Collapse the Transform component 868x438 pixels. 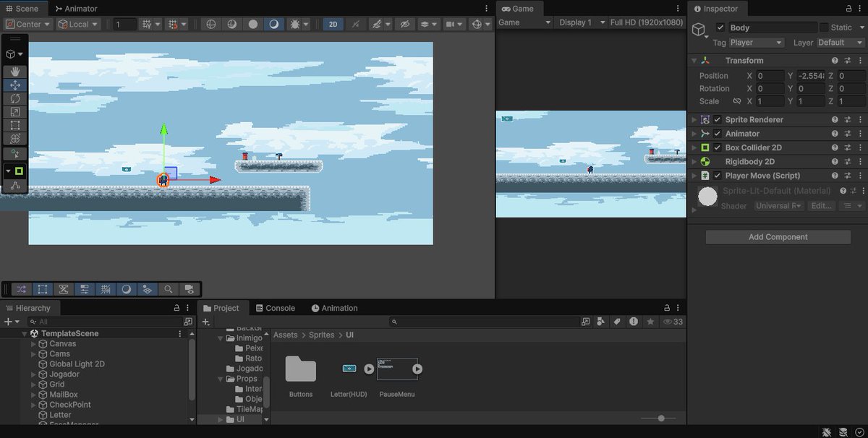click(x=695, y=61)
